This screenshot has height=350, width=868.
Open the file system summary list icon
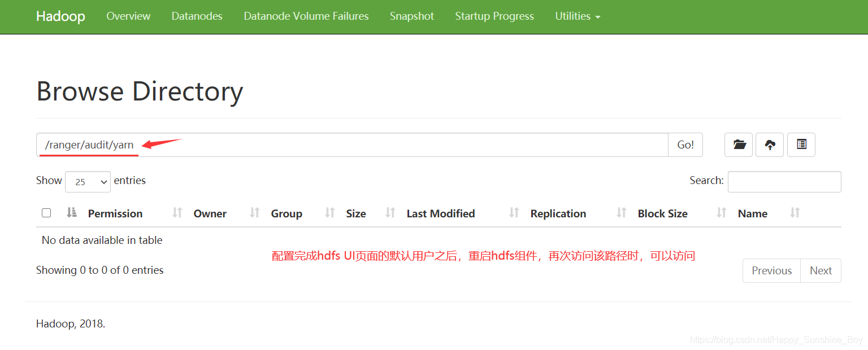(x=801, y=145)
